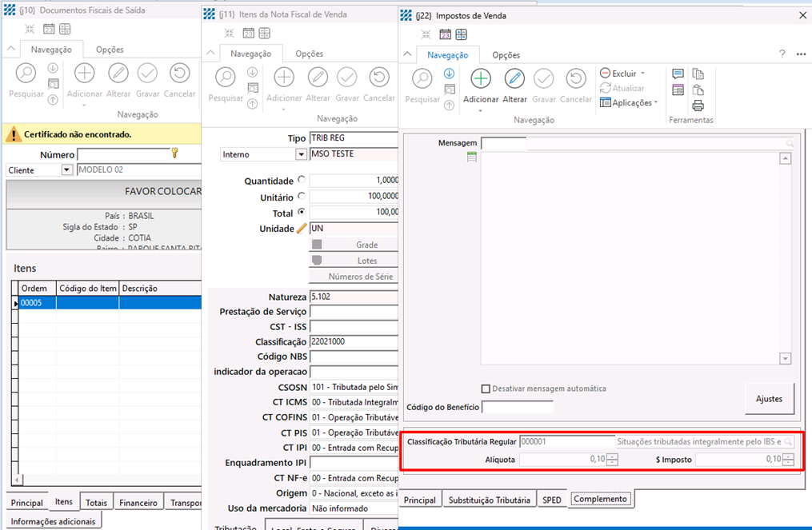This screenshot has width=812, height=530.
Task: Increase the Alíquota value with the stepper
Action: pos(612,456)
